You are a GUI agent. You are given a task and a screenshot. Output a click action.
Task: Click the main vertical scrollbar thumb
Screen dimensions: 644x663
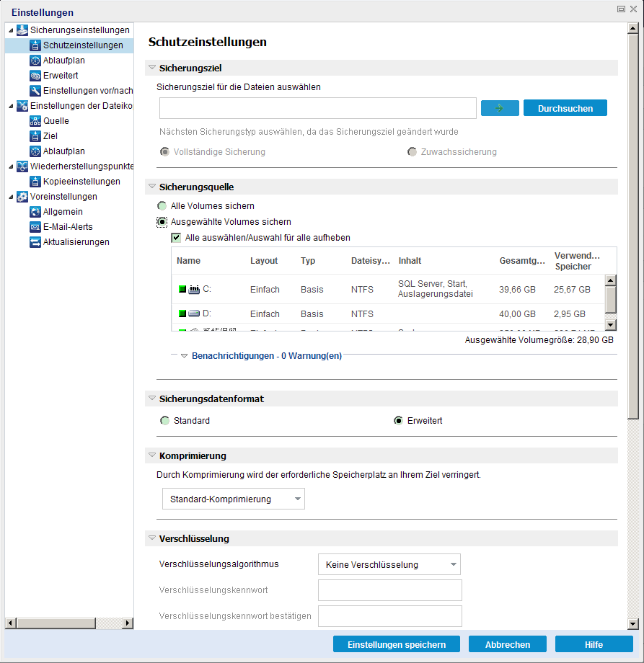632,226
